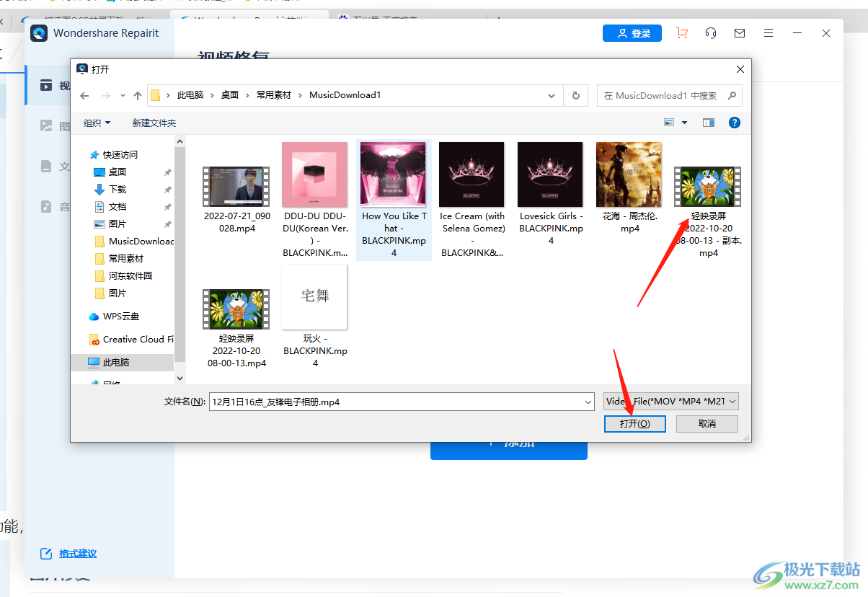This screenshot has width=868, height=597.
Task: Focus the MusicDownload1 search box
Action: point(669,95)
